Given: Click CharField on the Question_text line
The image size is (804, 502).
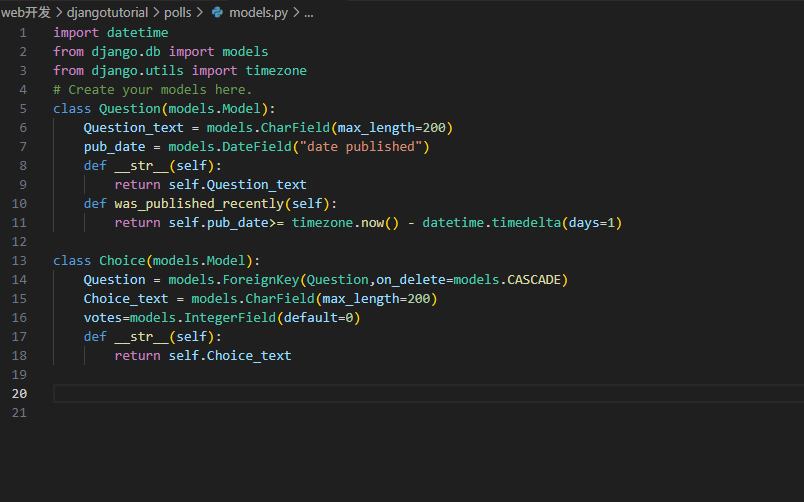Looking at the screenshot, I should point(295,128).
